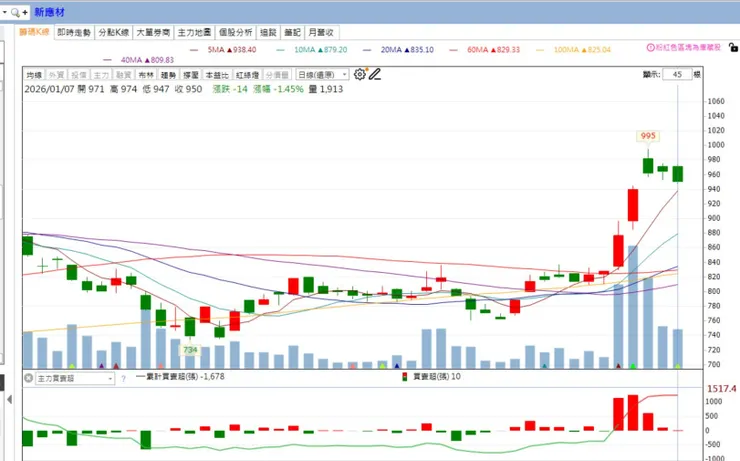This screenshot has width=740, height=461.
Task: Select the pen drawing tool icon
Action: point(375,75)
